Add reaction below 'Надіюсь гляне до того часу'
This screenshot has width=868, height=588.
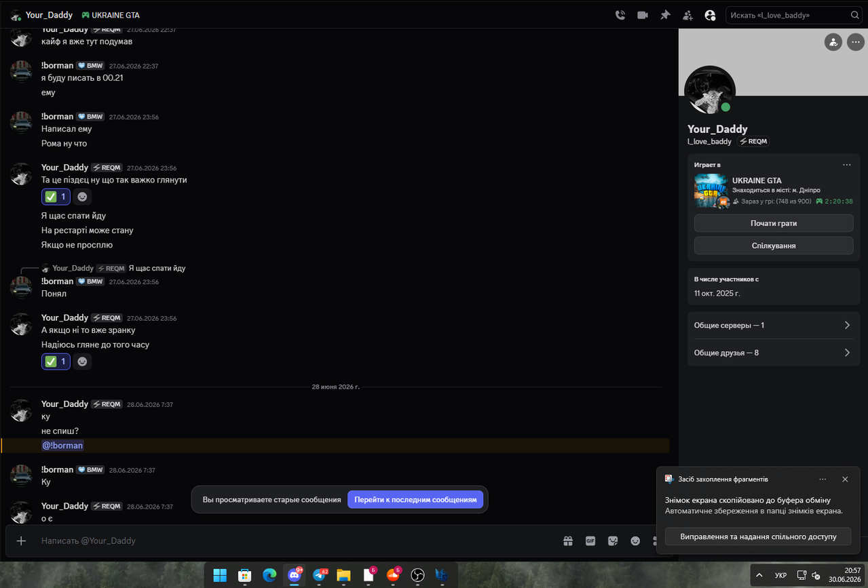[x=82, y=361]
